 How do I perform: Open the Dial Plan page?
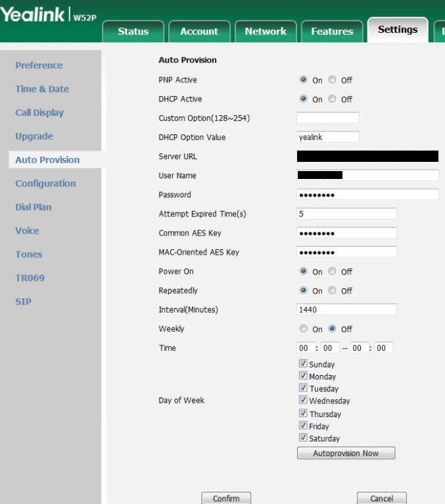click(x=34, y=207)
